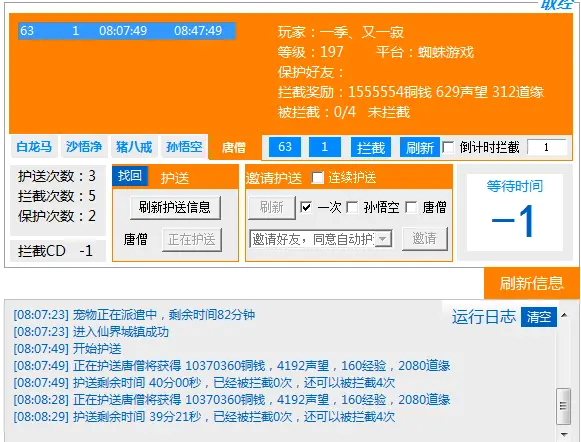581x442 pixels.
Task: Click the grey 刷新 button in 邀请护送
Action: [x=272, y=207]
